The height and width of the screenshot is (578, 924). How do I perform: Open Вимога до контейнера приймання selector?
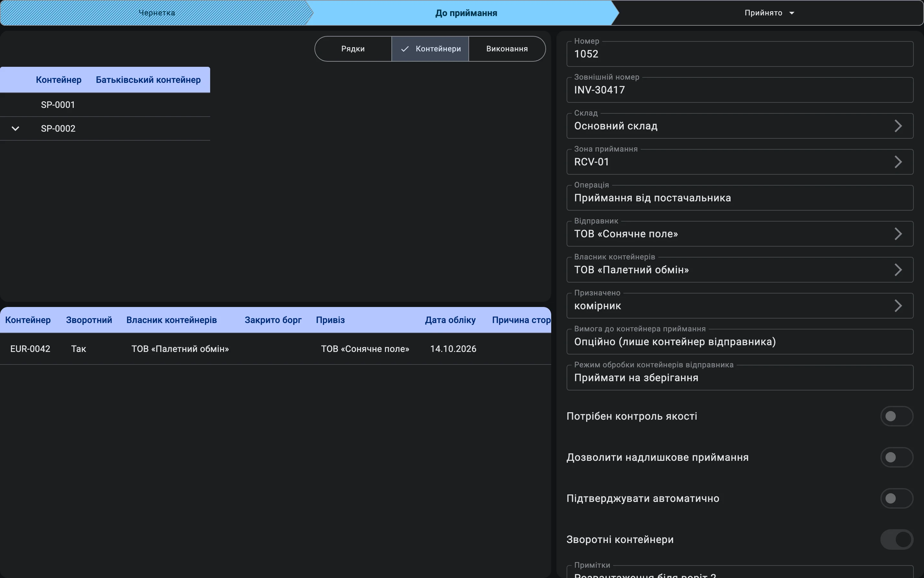pyautogui.click(x=740, y=341)
